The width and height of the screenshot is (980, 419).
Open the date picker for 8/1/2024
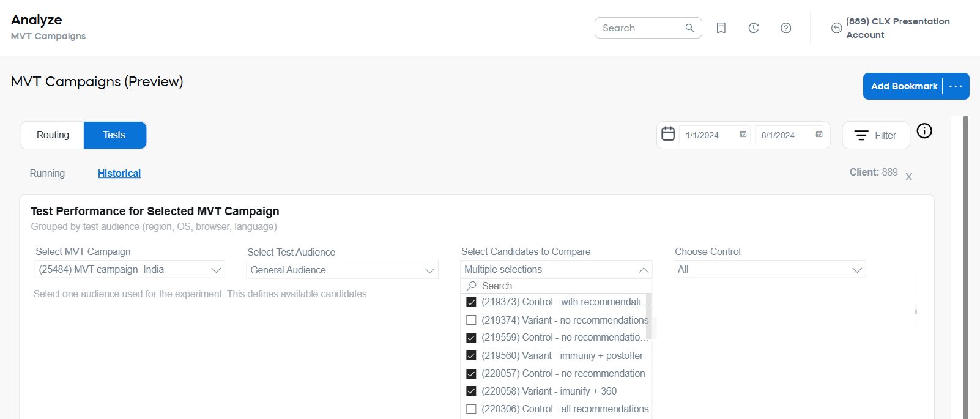coord(819,135)
